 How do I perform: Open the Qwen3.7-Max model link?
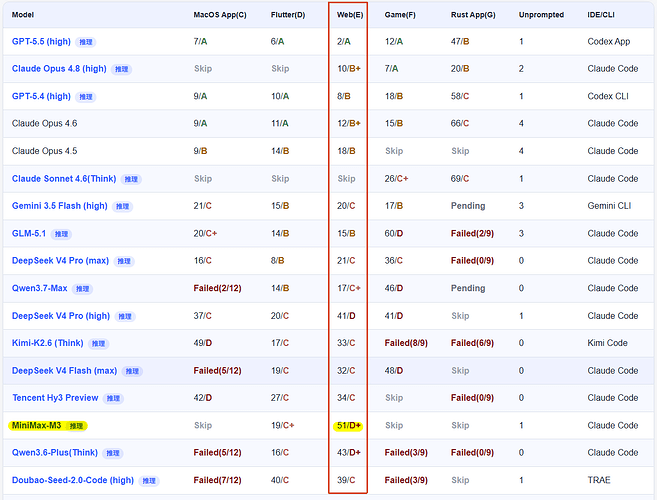point(39,288)
